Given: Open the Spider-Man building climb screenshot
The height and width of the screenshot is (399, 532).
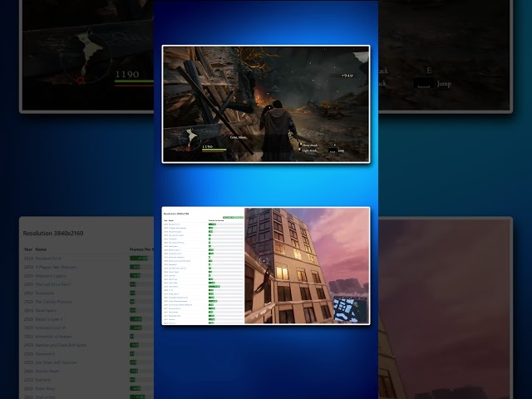Looking at the screenshot, I should 307,266.
